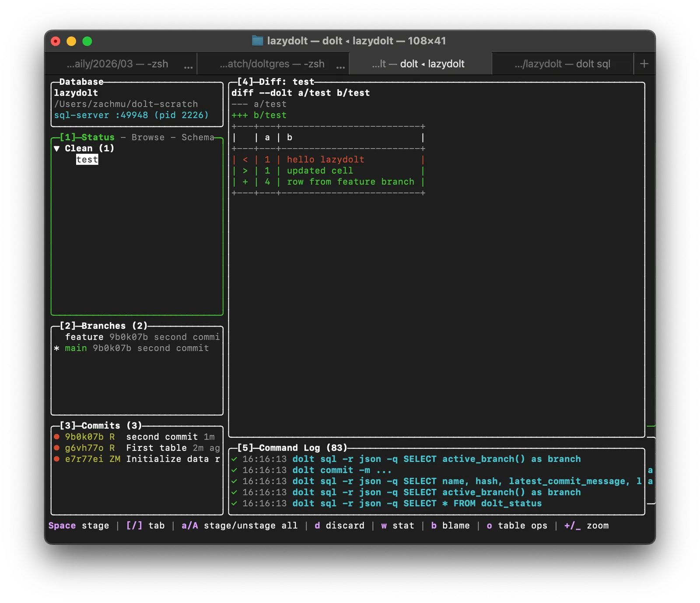Click red dot beside commit g6vh77o
Screen dimensions: 700x603
[56, 448]
